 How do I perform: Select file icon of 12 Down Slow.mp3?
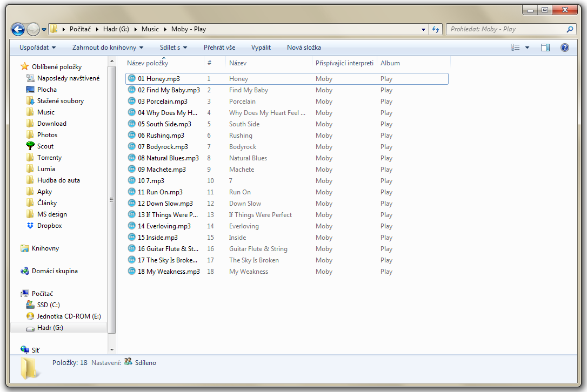tap(131, 203)
